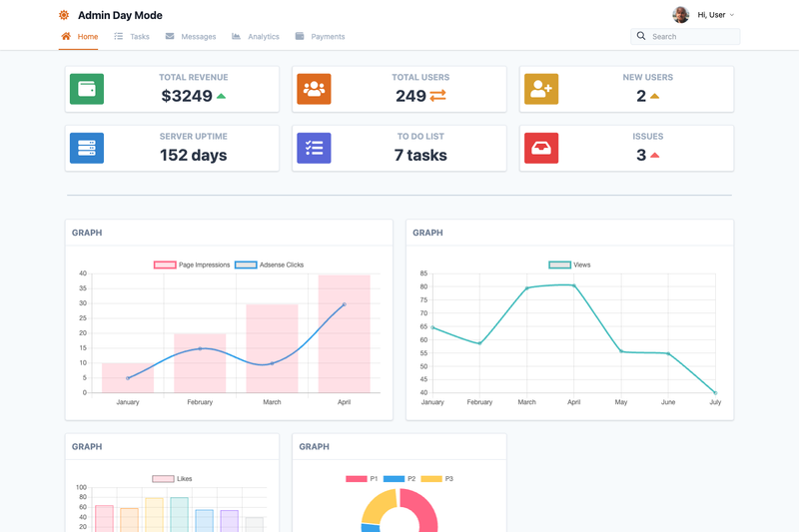The width and height of the screenshot is (799, 532).
Task: Toggle the P1 legend swatch
Action: pos(357,478)
